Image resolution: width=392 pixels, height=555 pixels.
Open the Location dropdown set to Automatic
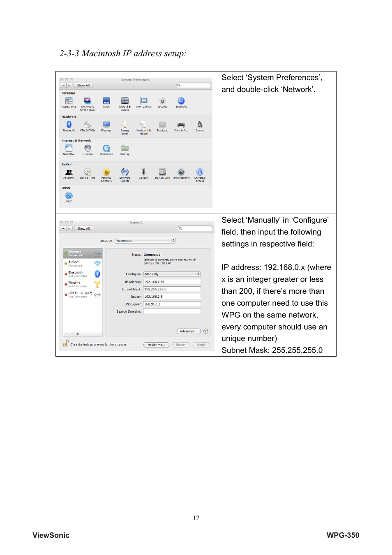(145, 241)
